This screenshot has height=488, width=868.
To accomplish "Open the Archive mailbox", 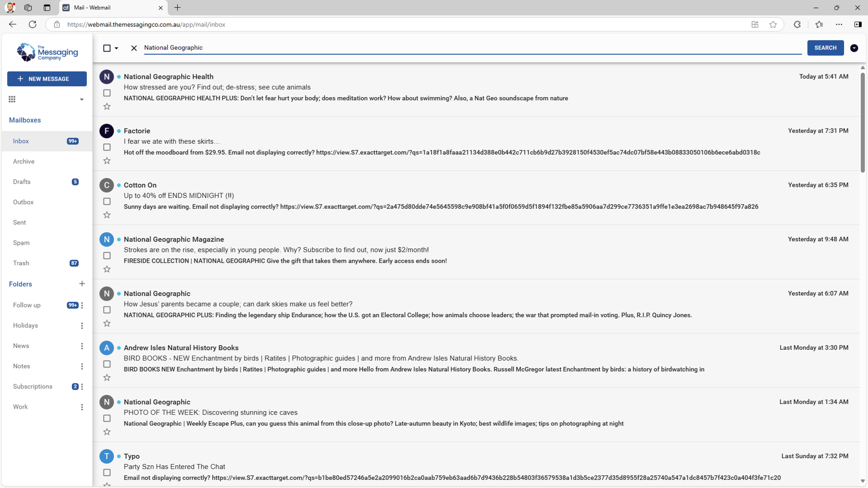I will [47, 161].
